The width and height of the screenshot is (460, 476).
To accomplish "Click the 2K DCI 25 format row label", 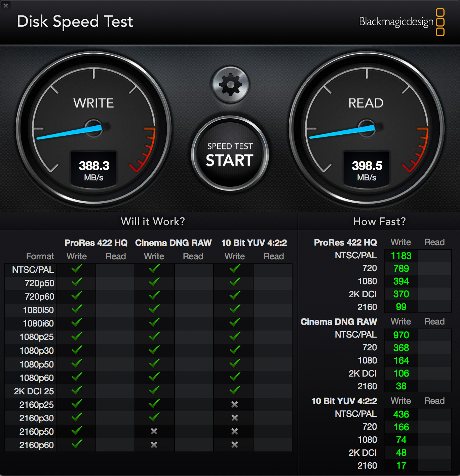I will click(x=34, y=391).
